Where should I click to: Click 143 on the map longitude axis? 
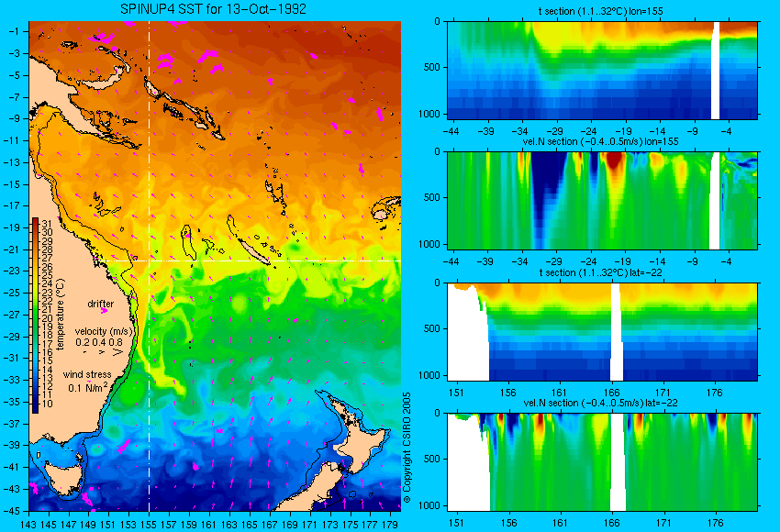point(28,524)
